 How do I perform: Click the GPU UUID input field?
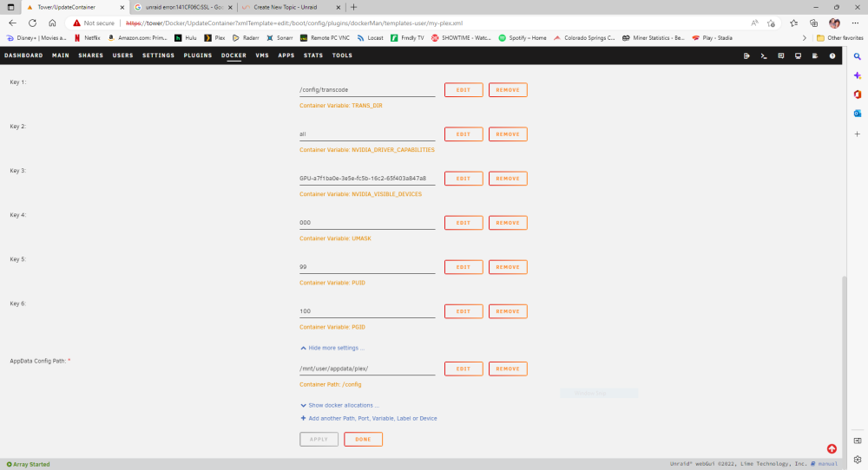coord(367,178)
